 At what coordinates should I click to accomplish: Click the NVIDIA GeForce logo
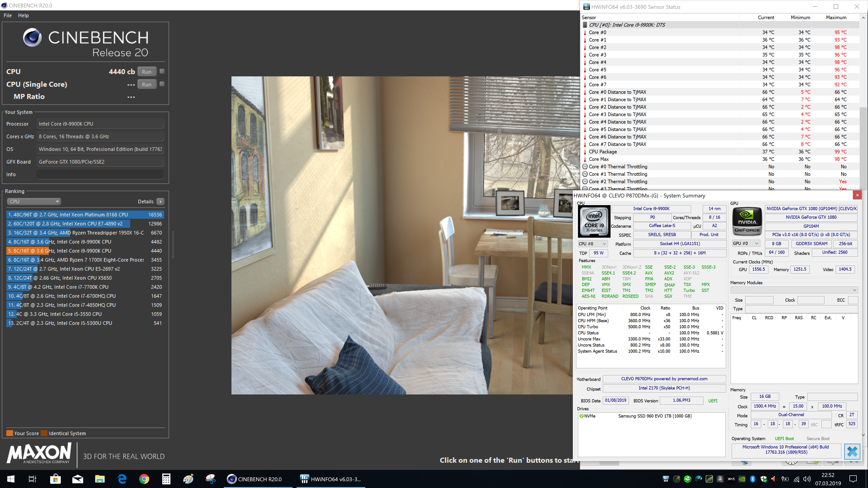[747, 221]
